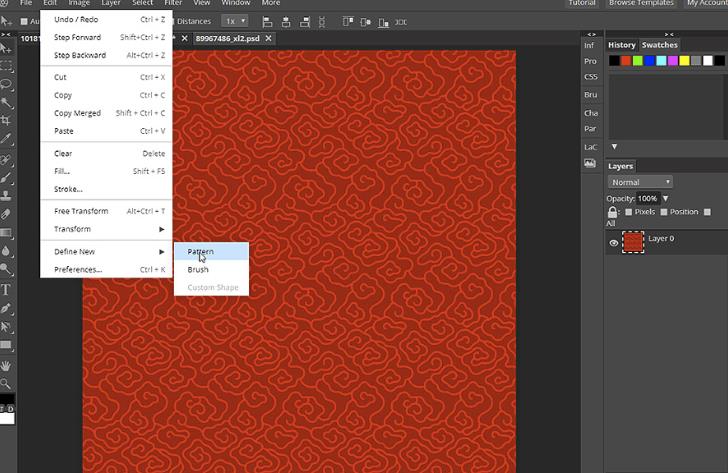
Task: Open the 1x zoom dropdown
Action: point(235,20)
